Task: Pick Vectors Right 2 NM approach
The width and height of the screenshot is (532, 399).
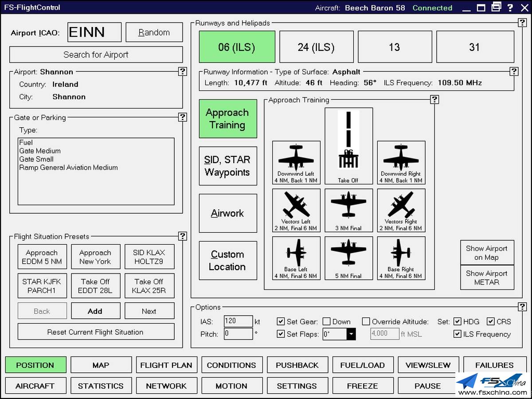Action: pos(401,210)
